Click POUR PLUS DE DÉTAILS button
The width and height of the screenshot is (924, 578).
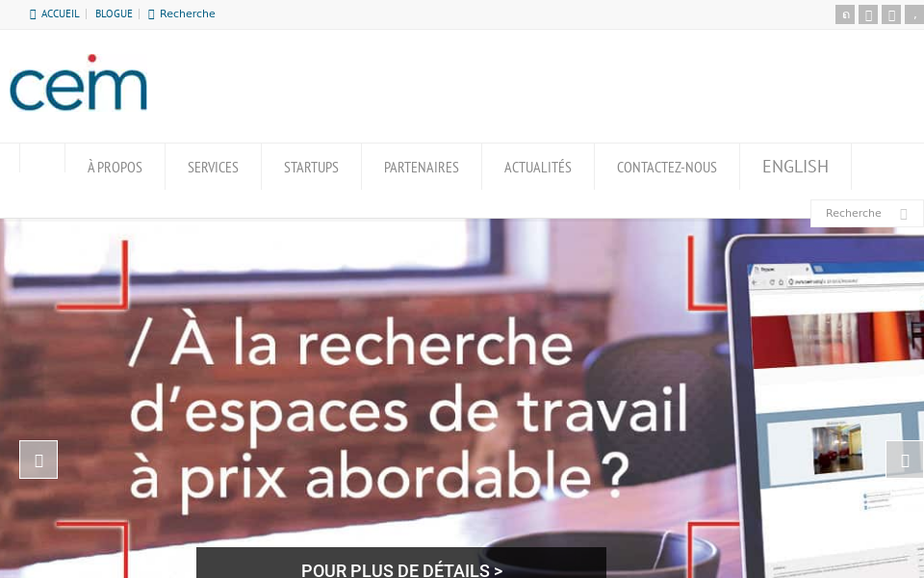pos(401,564)
